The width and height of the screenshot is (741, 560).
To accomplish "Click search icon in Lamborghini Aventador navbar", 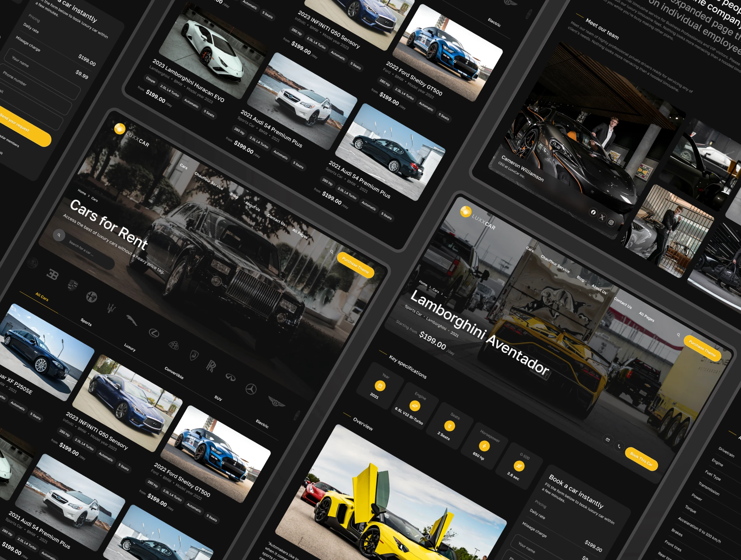I will 678,334.
